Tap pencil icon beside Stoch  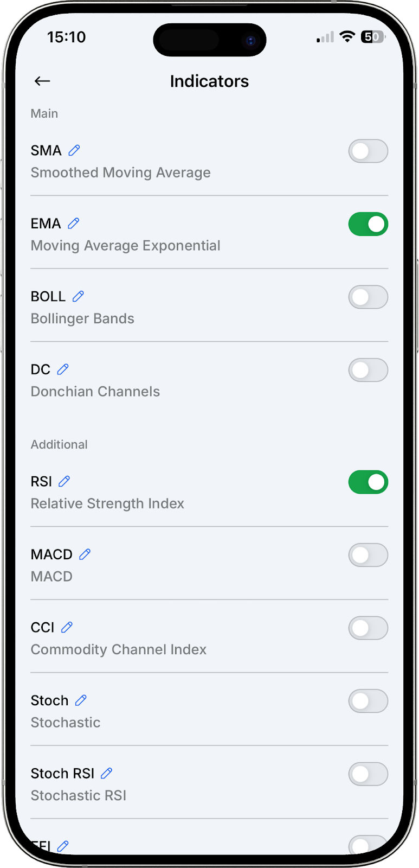coord(81,700)
